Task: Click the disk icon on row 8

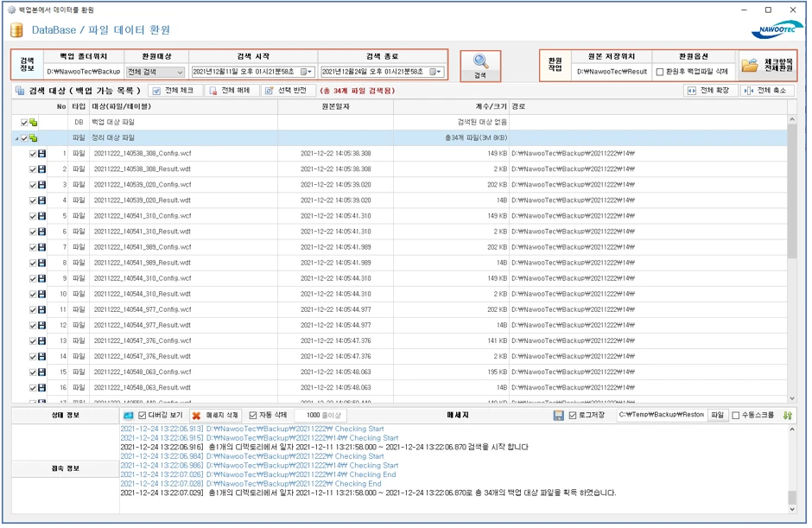Action: [42, 263]
